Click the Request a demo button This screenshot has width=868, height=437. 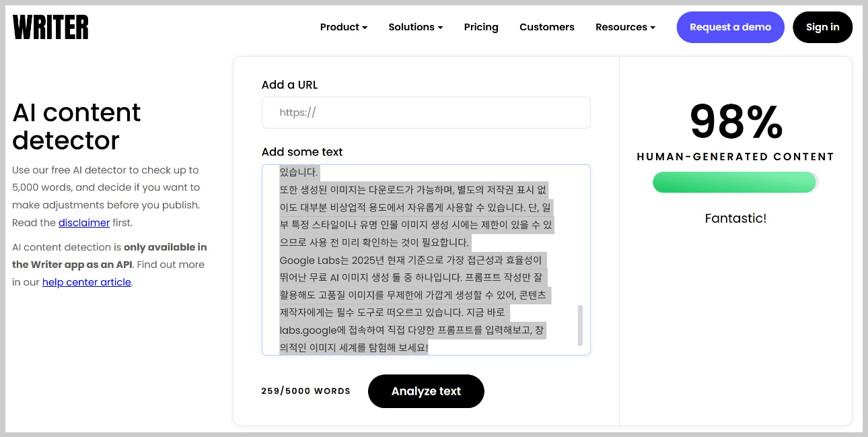[x=730, y=27]
